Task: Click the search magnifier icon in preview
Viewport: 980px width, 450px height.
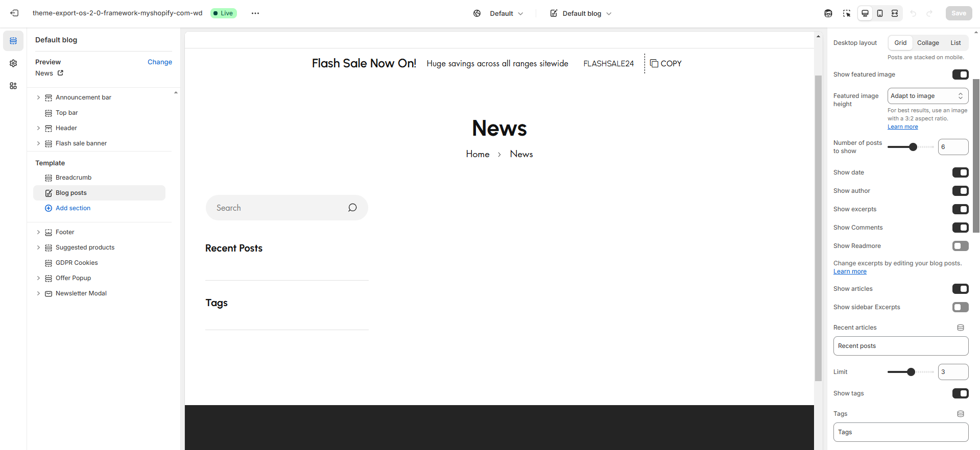Action: click(x=352, y=208)
